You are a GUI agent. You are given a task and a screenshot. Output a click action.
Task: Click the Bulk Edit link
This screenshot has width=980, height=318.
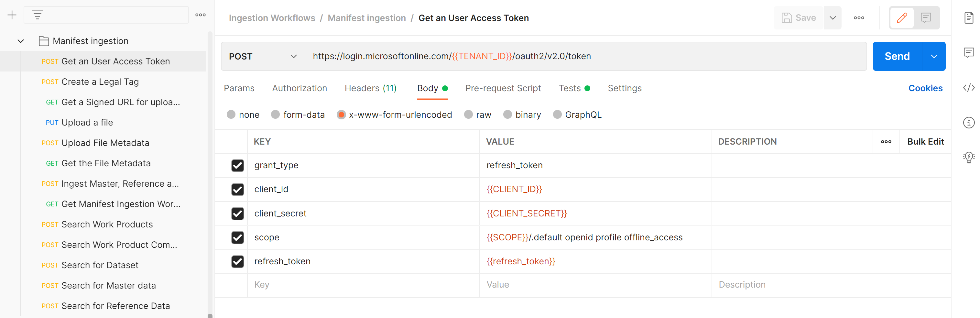(925, 141)
